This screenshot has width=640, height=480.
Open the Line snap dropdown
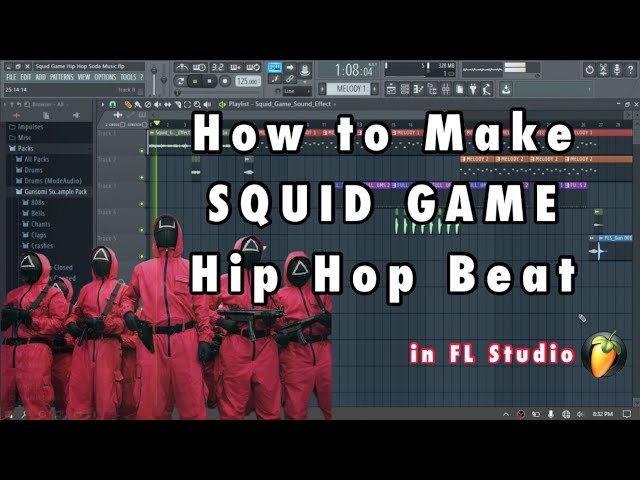pyautogui.click(x=298, y=91)
